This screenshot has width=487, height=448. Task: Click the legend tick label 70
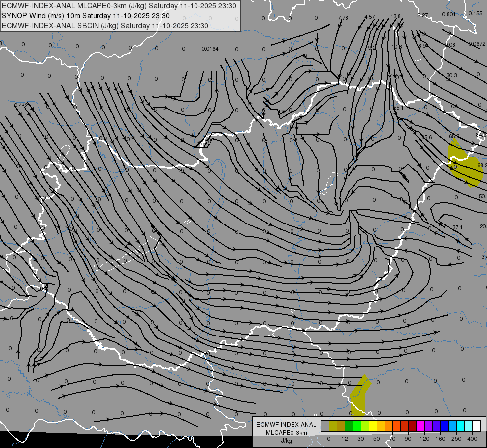392,439
